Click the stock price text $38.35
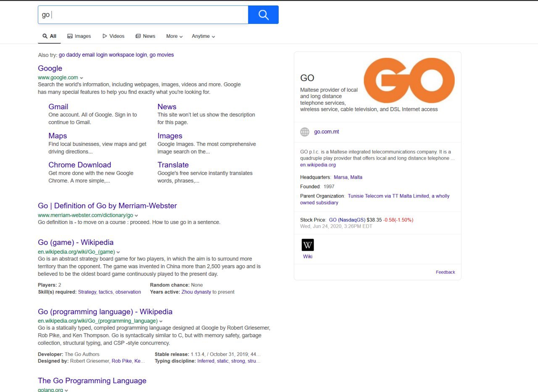 pyautogui.click(x=374, y=220)
